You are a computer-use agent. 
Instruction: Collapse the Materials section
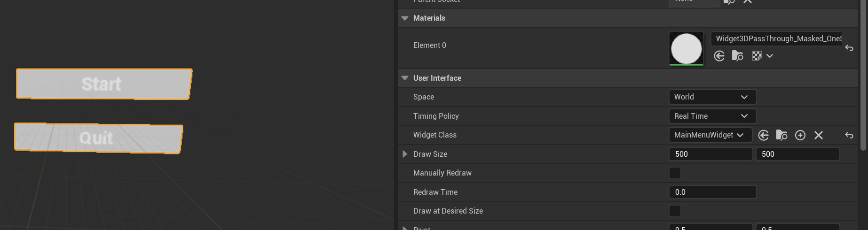[x=405, y=18]
